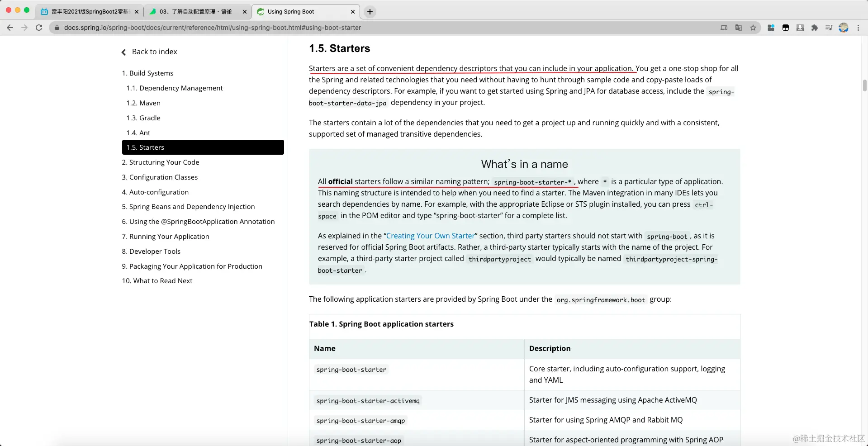Open 2. Structuring Your Code
The height and width of the screenshot is (446, 868).
click(x=161, y=162)
